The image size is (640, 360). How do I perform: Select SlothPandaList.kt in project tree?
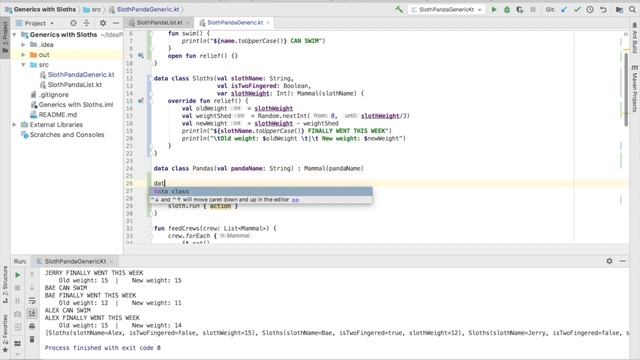pyautogui.click(x=75, y=84)
